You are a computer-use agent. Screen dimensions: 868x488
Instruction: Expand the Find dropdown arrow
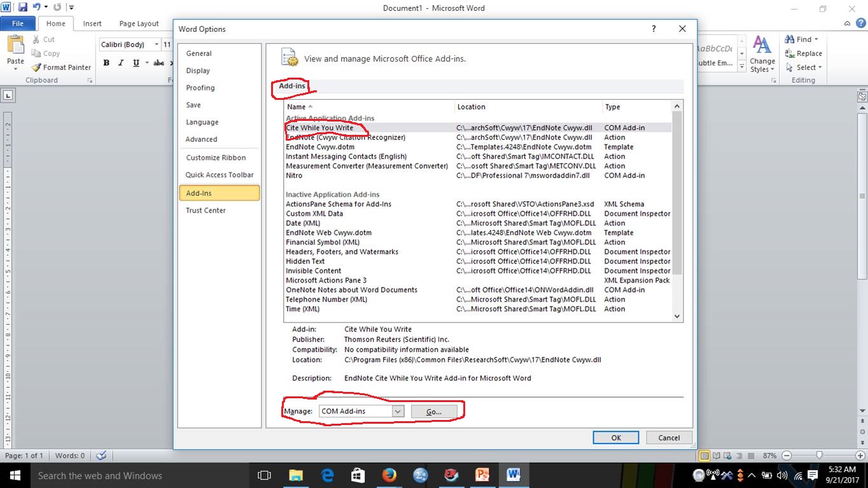coord(816,39)
